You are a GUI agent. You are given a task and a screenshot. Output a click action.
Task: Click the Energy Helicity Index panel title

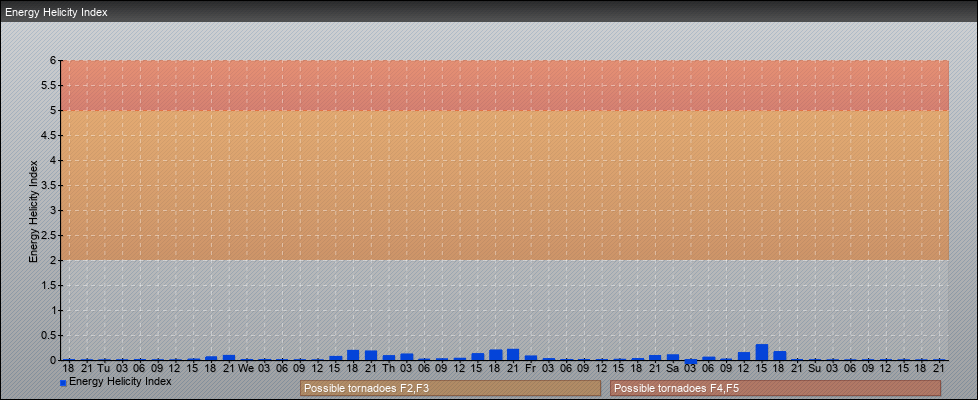click(x=56, y=12)
